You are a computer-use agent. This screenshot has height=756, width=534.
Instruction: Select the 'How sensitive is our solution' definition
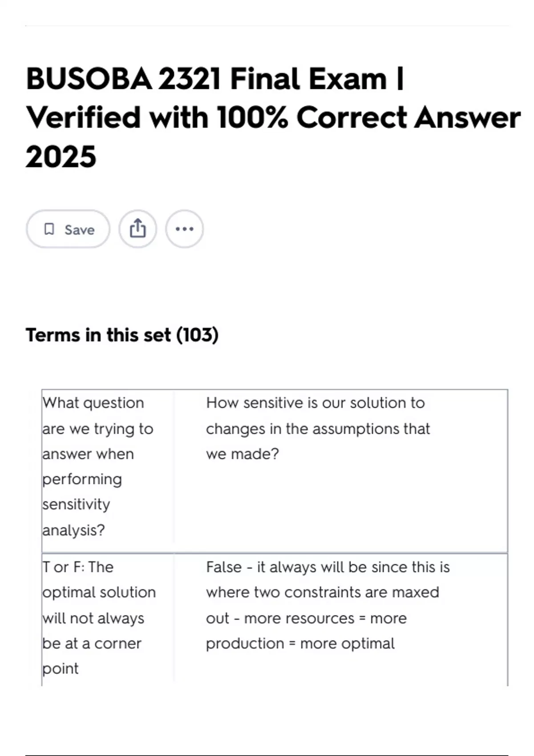click(x=315, y=403)
